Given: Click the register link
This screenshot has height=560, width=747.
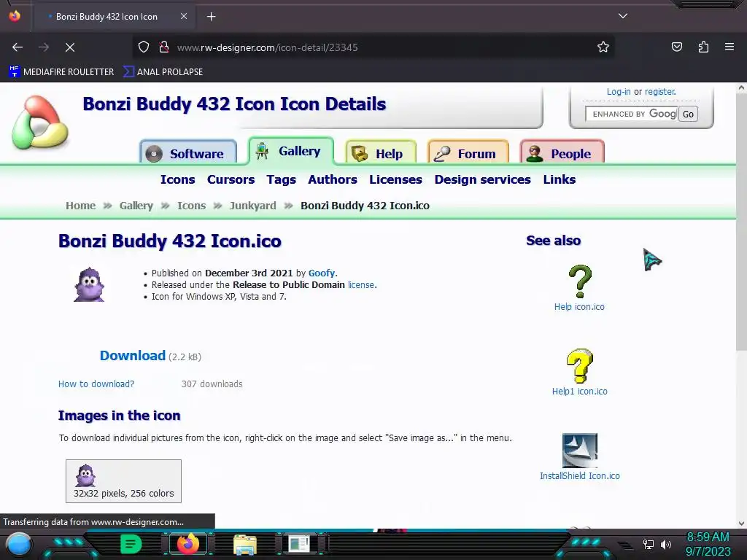Looking at the screenshot, I should pyautogui.click(x=659, y=91).
